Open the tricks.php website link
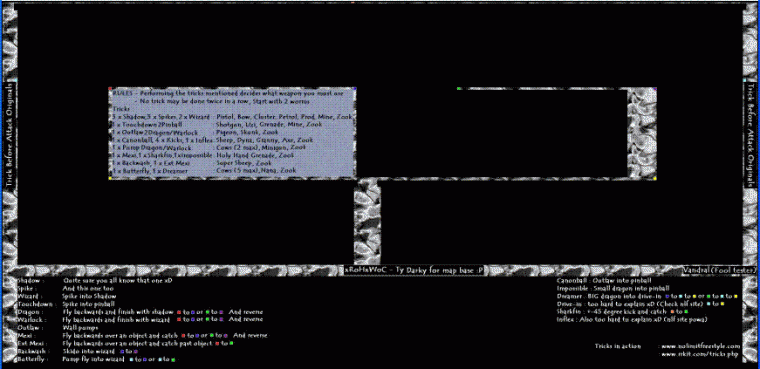Image resolution: width=760 pixels, height=369 pixels. click(699, 355)
